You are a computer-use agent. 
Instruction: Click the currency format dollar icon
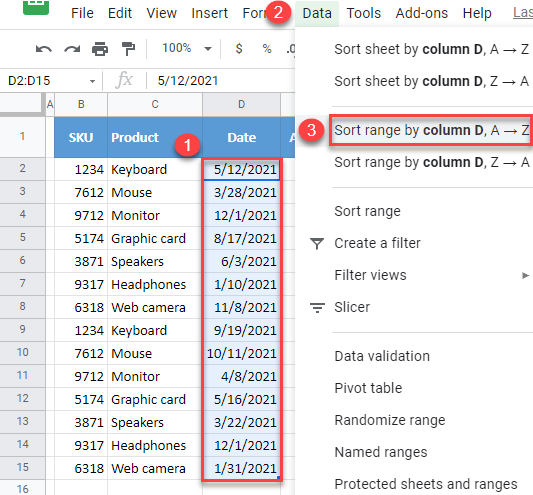click(x=239, y=48)
